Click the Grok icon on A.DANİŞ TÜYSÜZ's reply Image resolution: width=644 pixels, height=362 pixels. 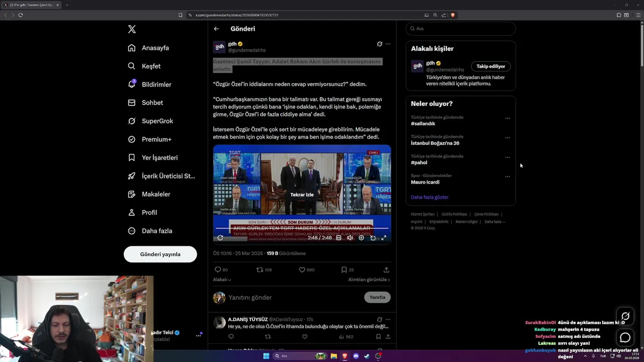[379, 319]
